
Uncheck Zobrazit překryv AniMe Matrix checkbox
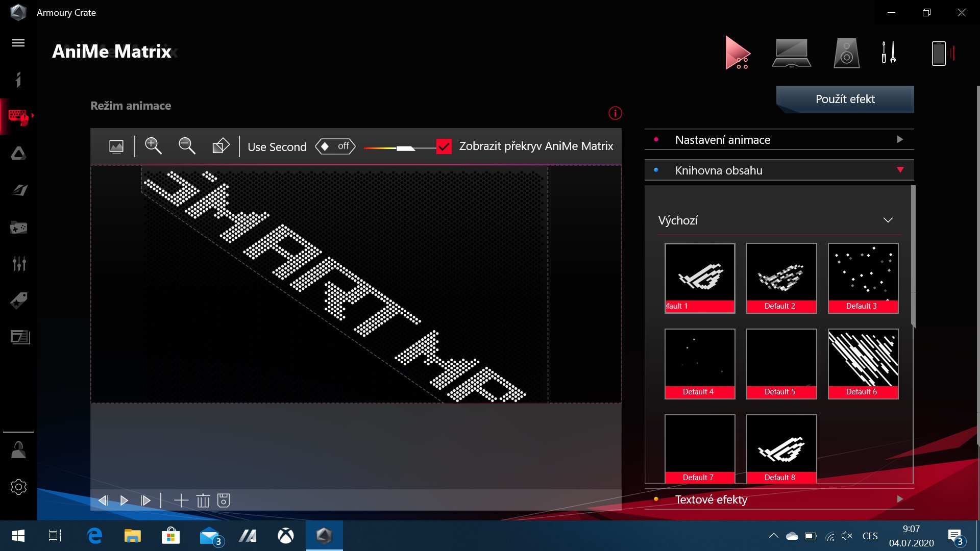[444, 146]
